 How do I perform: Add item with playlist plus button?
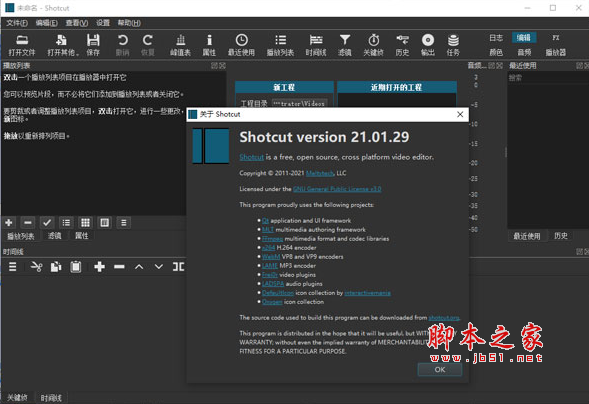9,223
